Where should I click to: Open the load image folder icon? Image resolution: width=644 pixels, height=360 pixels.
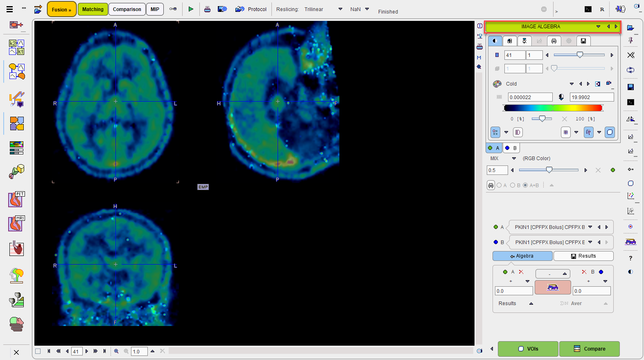630,27
